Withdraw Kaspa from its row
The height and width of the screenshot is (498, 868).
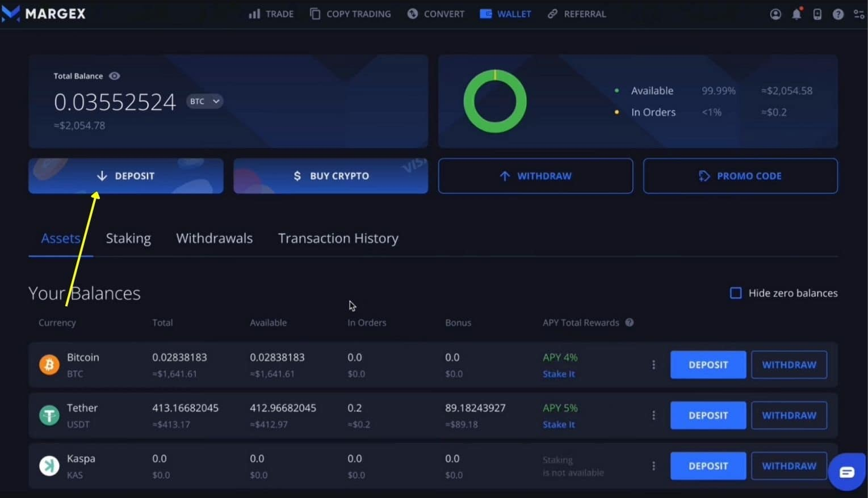(x=789, y=466)
